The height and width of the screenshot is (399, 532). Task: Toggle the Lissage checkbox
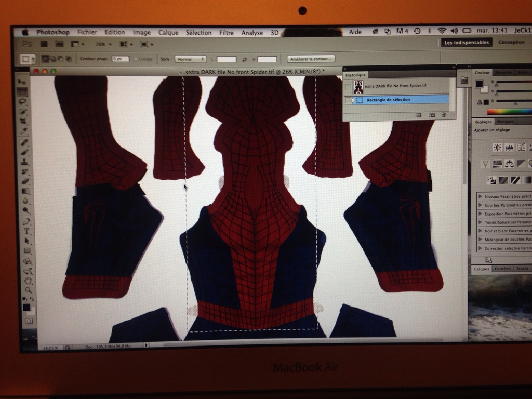tap(136, 59)
